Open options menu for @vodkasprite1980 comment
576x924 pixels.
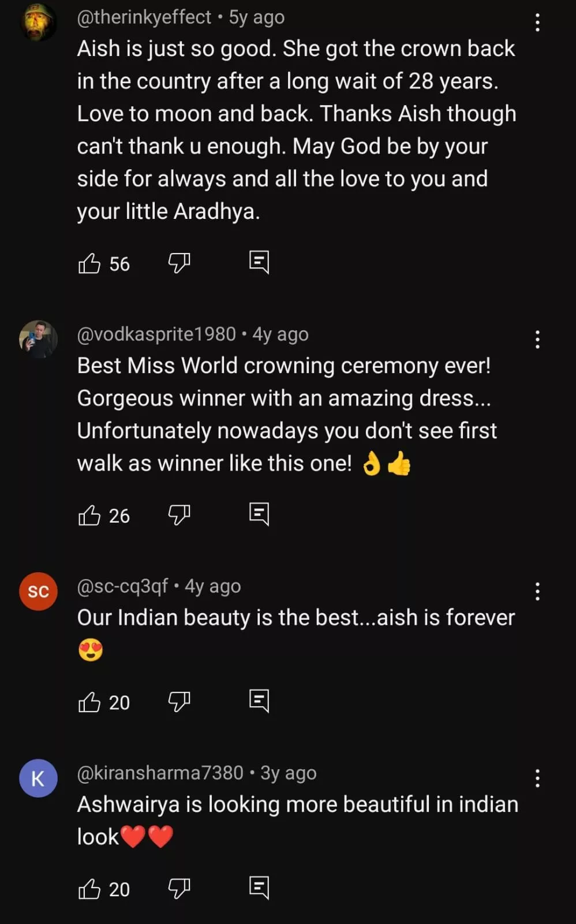tap(537, 340)
